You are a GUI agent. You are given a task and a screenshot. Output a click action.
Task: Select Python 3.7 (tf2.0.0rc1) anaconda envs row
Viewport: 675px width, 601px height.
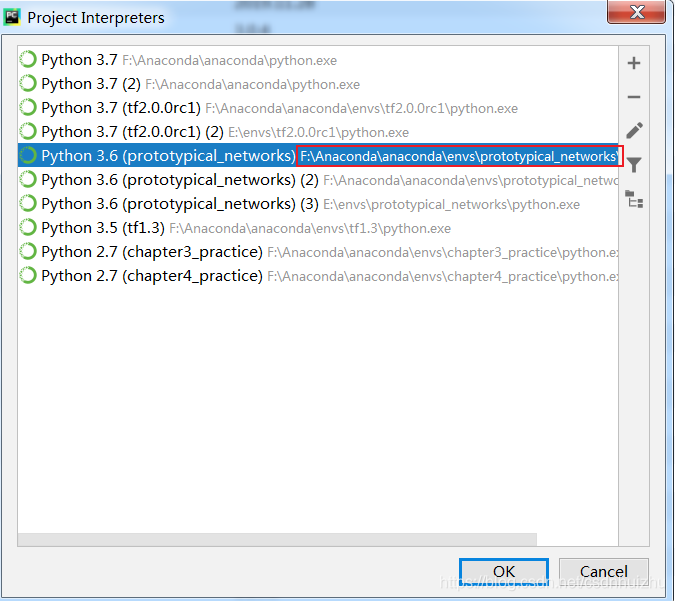[x=318, y=108]
